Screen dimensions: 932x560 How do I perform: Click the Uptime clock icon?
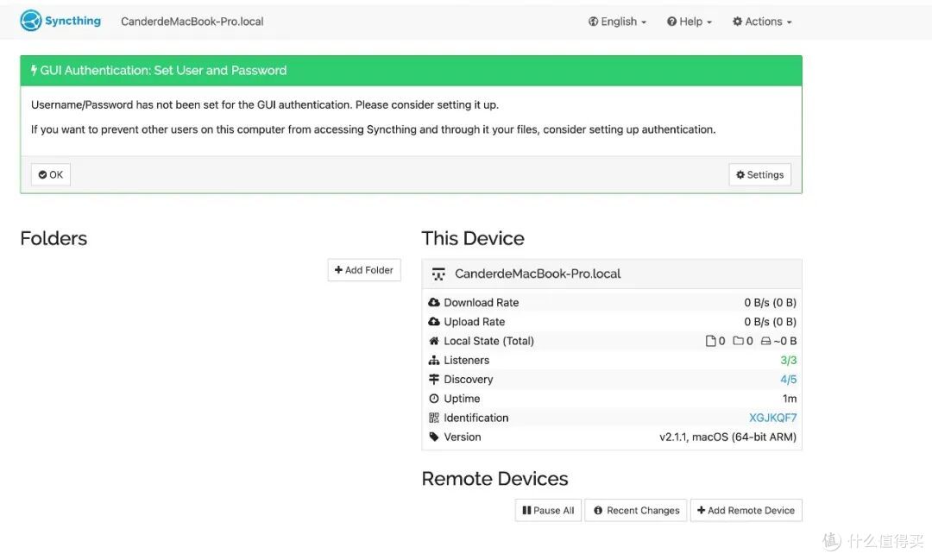coord(434,399)
